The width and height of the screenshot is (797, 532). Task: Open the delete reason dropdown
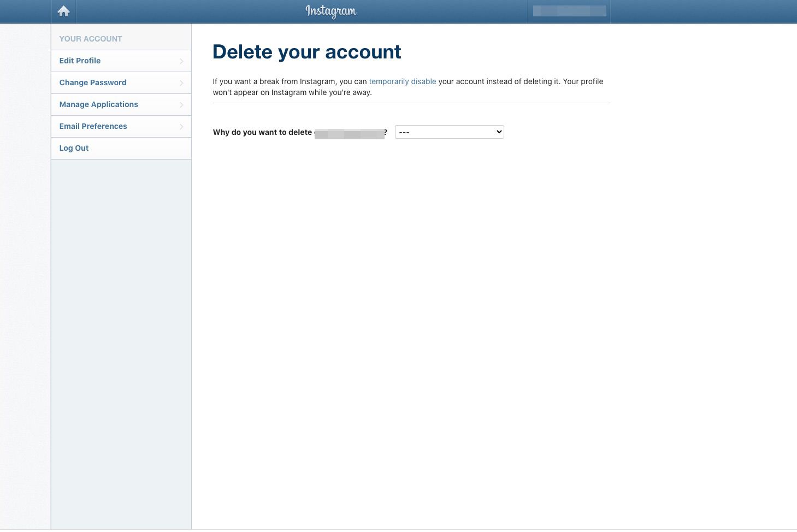[450, 132]
